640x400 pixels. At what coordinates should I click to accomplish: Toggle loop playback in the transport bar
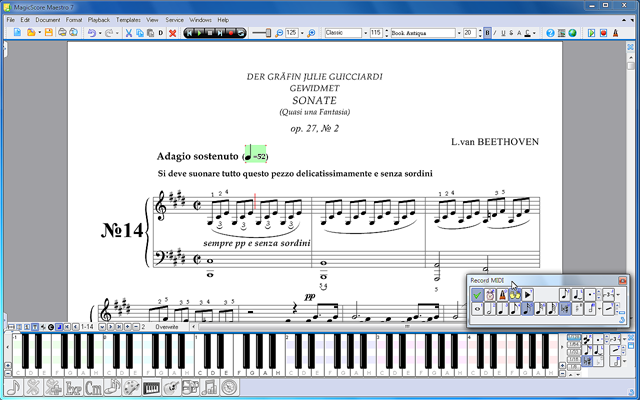tap(241, 33)
